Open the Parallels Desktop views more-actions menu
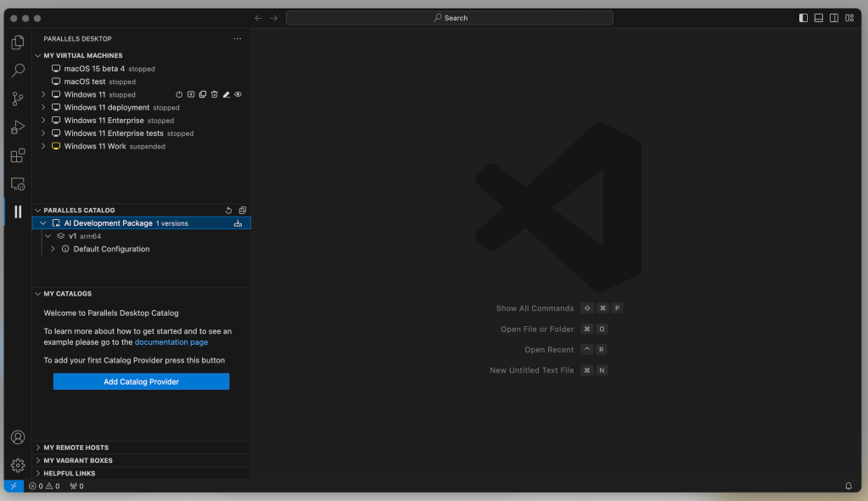Viewport: 868px width, 501px height. coord(238,39)
